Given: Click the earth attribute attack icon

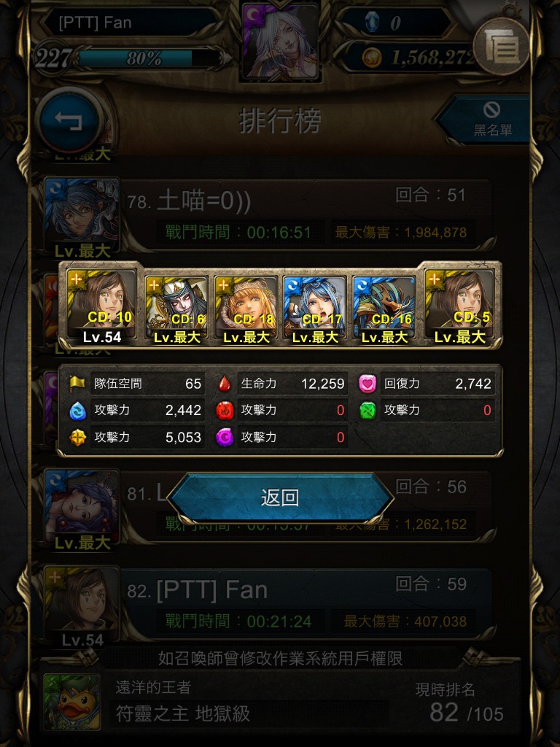Looking at the screenshot, I should pyautogui.click(x=367, y=410).
